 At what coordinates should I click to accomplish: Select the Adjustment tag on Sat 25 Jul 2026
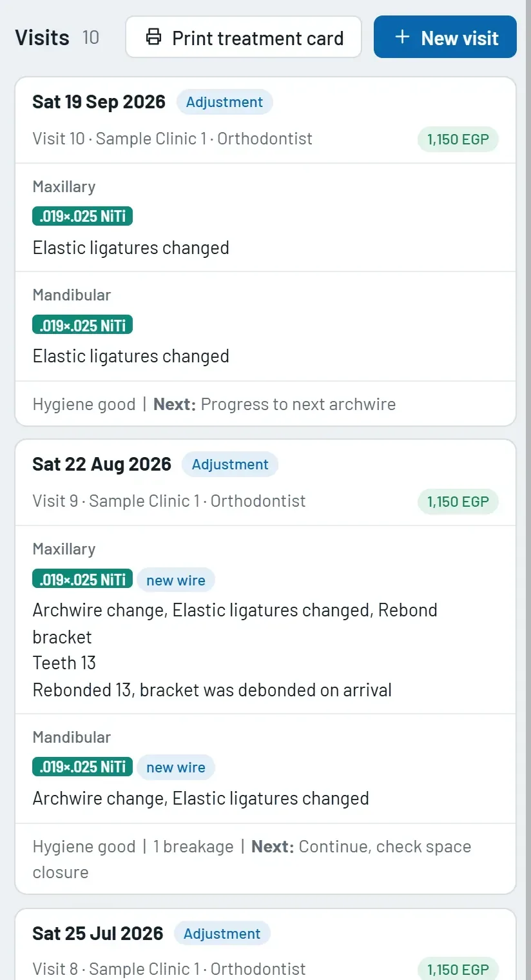[x=222, y=934]
